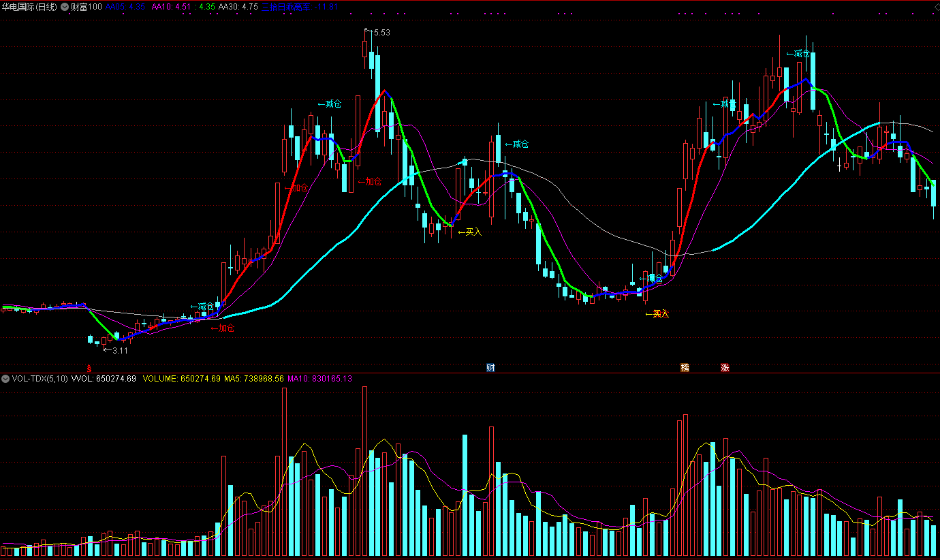The width and height of the screenshot is (940, 560).
Task: Click the AA05: 4.35 readout
Action: pos(125,6)
